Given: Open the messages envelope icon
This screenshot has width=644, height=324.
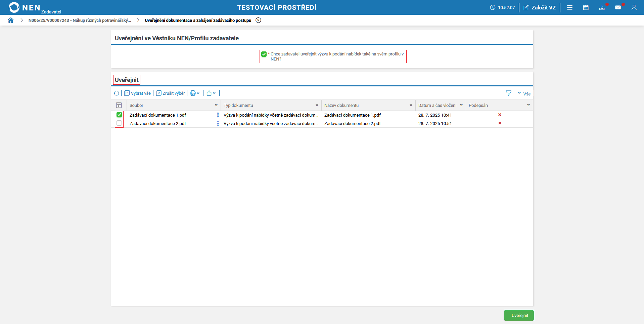Looking at the screenshot, I should click(618, 7).
